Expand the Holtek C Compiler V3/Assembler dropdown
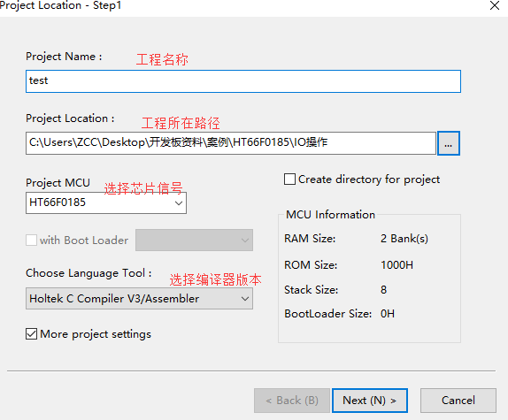The image size is (508, 420). coord(139,299)
